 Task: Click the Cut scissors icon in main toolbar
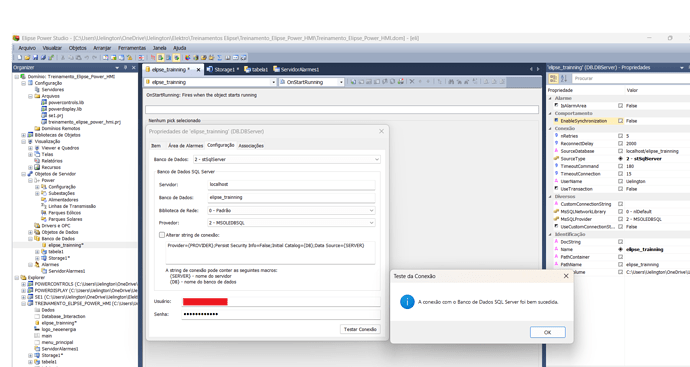coord(63,57)
